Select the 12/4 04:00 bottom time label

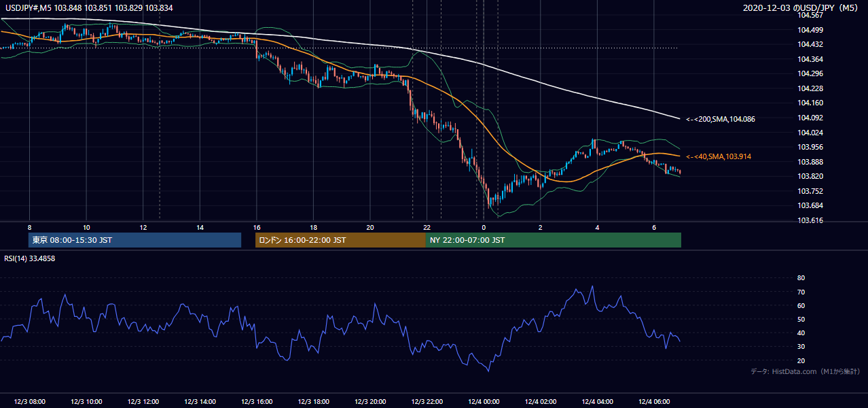coord(598,402)
